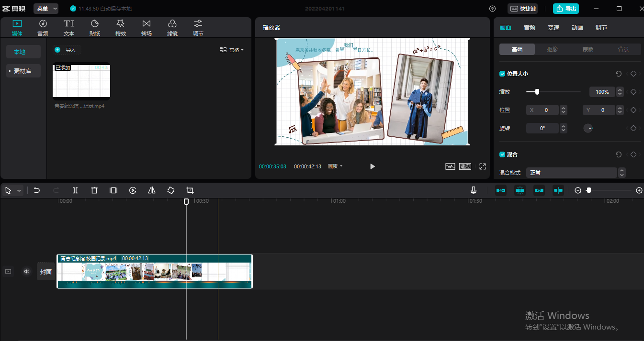Select the 青春纪念馆 video thumbnail

[81, 81]
